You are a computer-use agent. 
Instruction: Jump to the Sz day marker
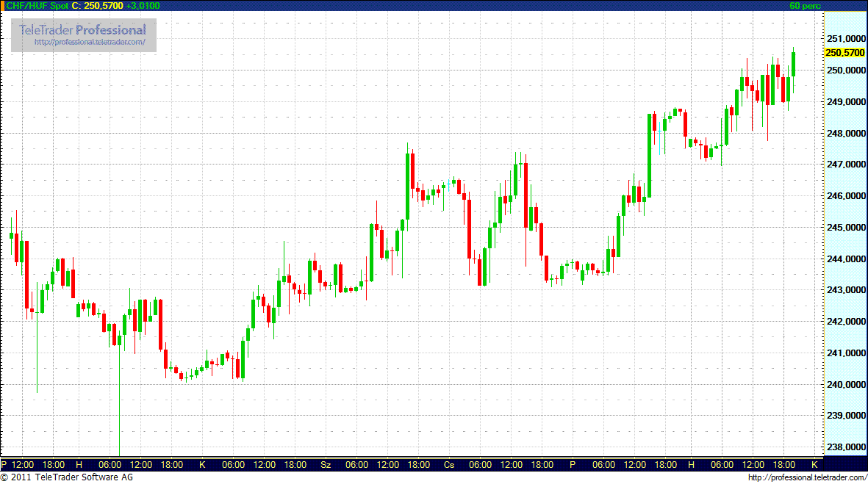pyautogui.click(x=326, y=465)
